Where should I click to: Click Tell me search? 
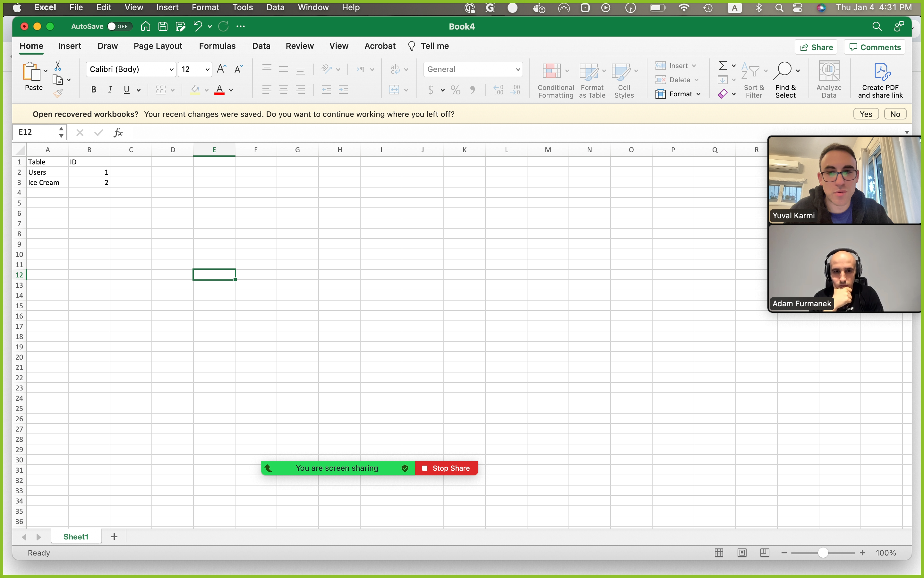coord(429,46)
